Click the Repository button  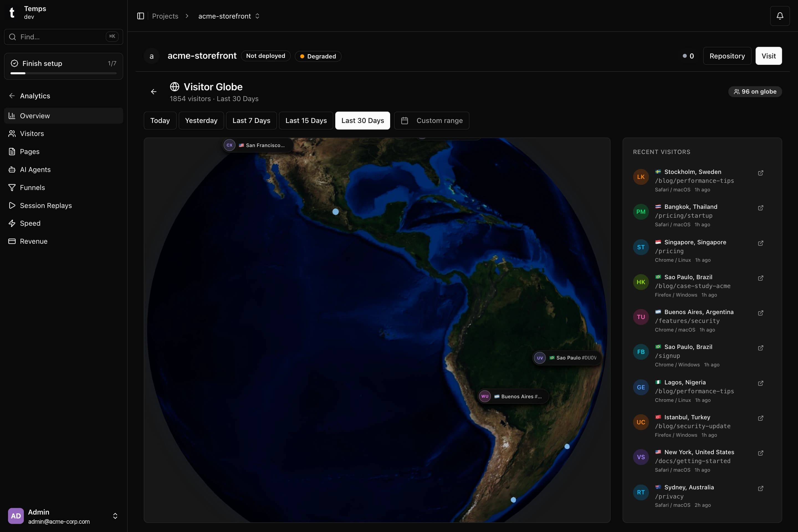727,56
